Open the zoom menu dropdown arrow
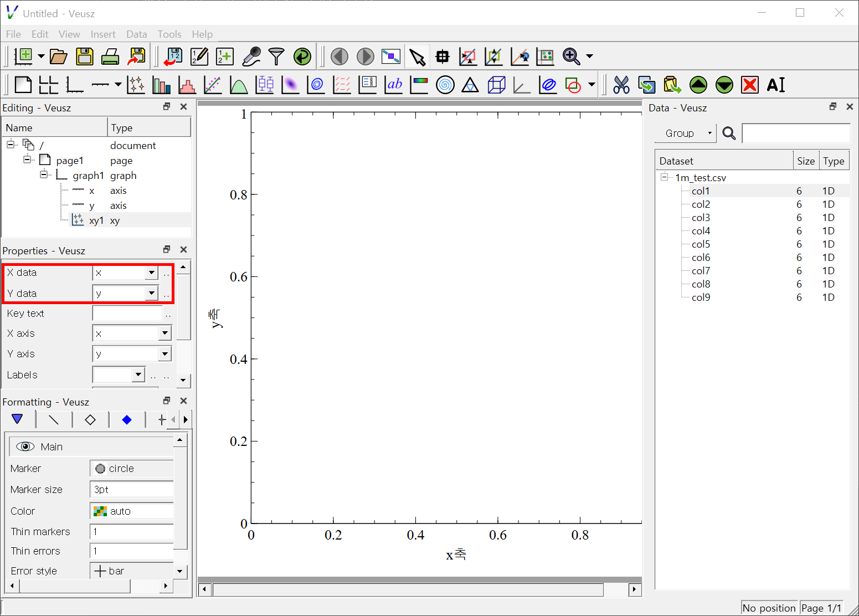859x616 pixels. tap(589, 56)
